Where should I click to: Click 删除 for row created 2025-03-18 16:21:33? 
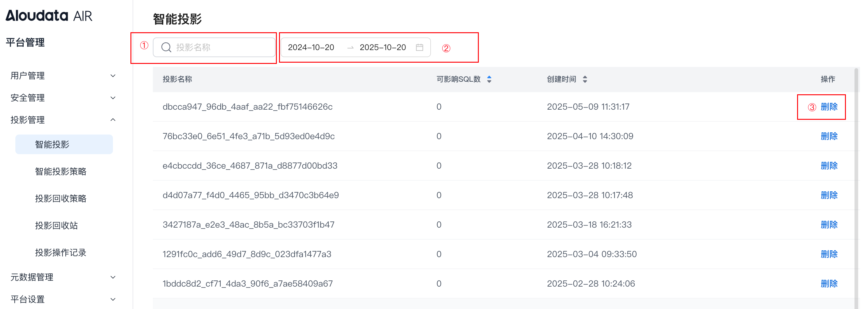click(829, 225)
